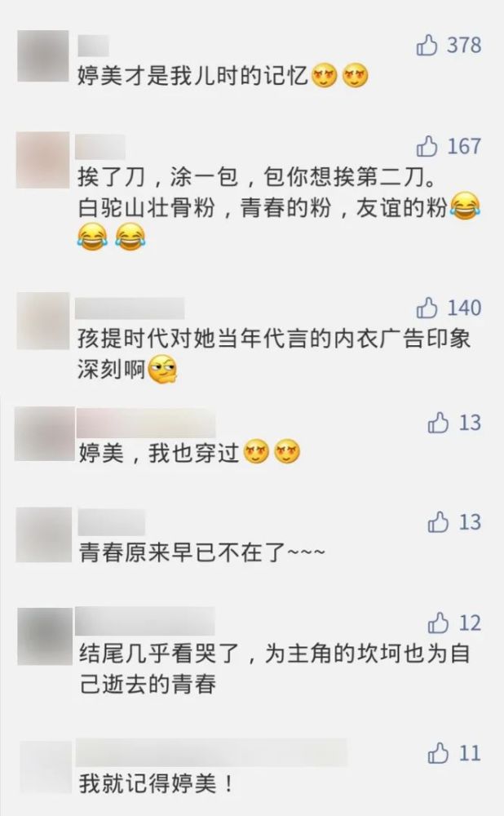Open avatar of 白驼山壮骨粉 commenter
The image size is (504, 816).
(42, 160)
